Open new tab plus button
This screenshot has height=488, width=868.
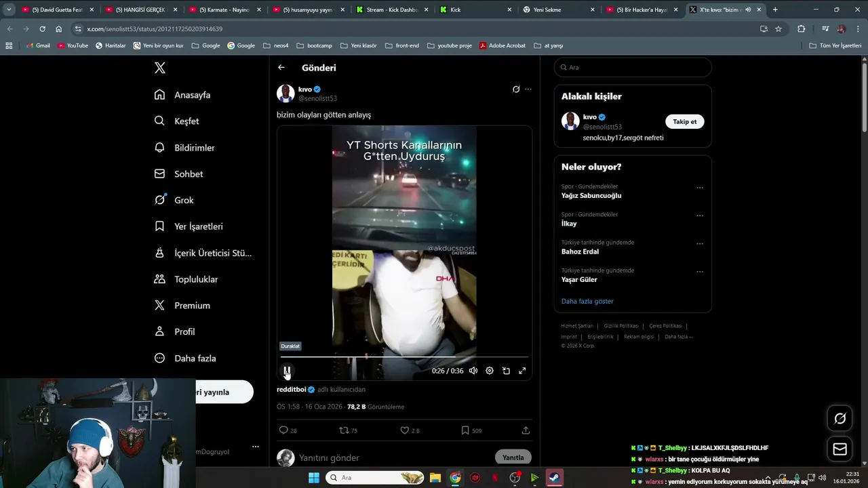tap(775, 9)
